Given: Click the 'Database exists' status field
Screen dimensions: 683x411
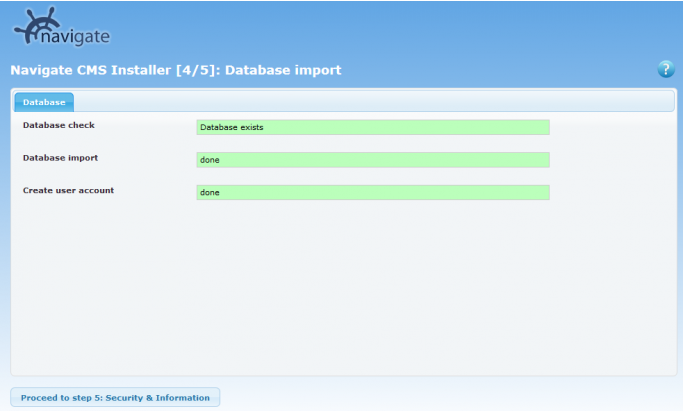Looking at the screenshot, I should point(373,127).
